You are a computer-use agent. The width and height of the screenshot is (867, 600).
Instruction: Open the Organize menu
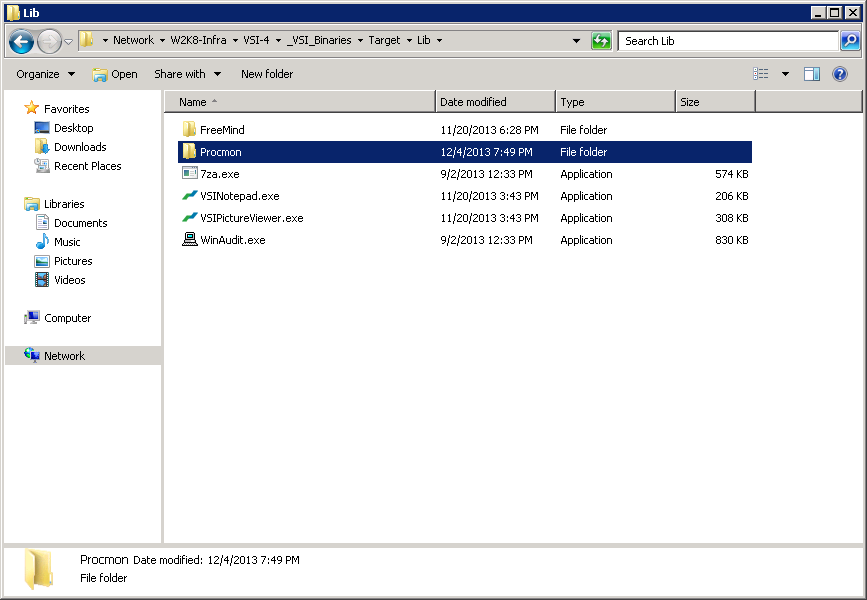(x=45, y=74)
